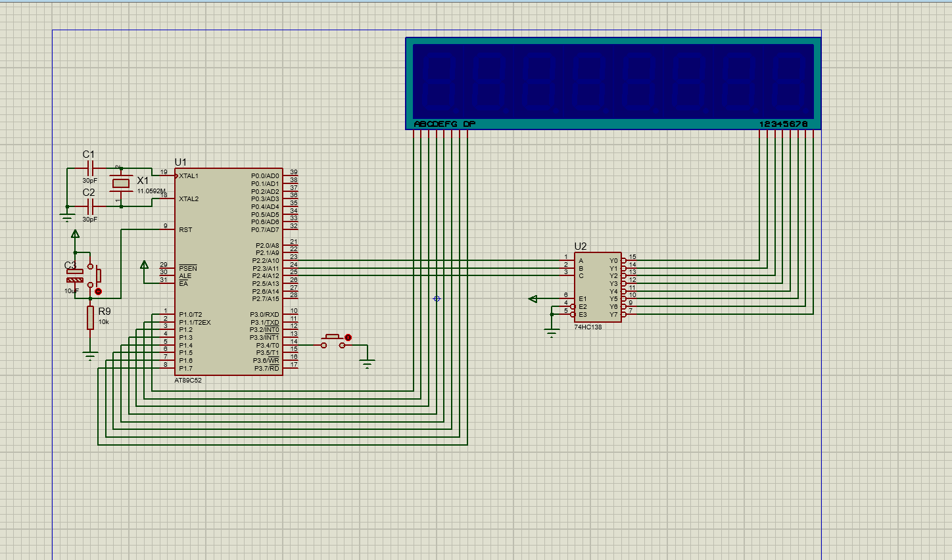Viewport: 952px width, 560px height.
Task: Click the XTAL1 pin label on U1
Action: pos(189,176)
